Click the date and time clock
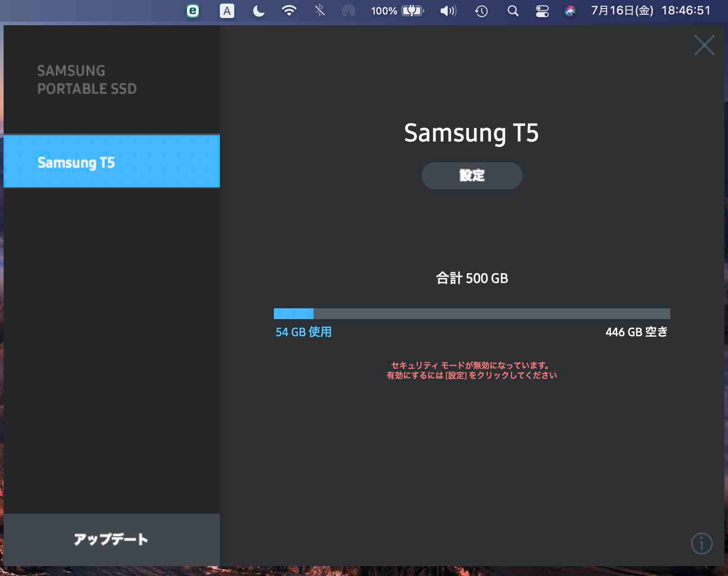The height and width of the screenshot is (576, 728). (650, 11)
